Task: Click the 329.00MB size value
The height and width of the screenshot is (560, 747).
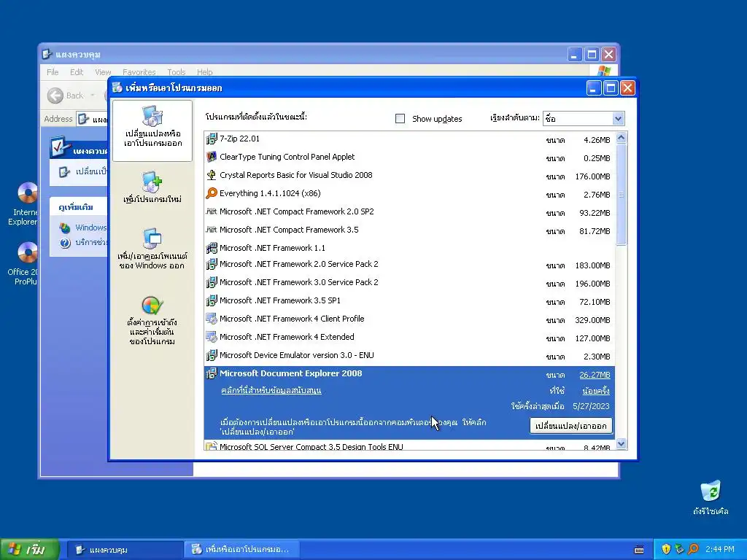Action: click(x=592, y=320)
